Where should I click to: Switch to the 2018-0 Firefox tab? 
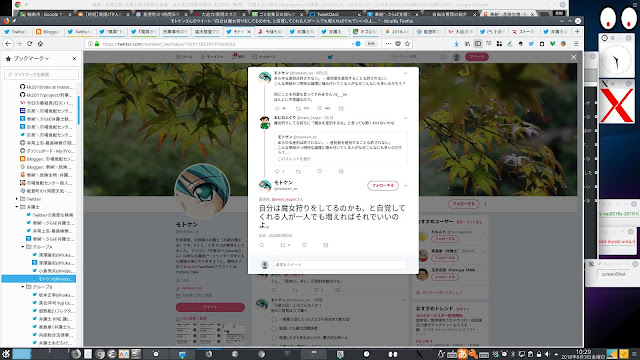pos(397,31)
